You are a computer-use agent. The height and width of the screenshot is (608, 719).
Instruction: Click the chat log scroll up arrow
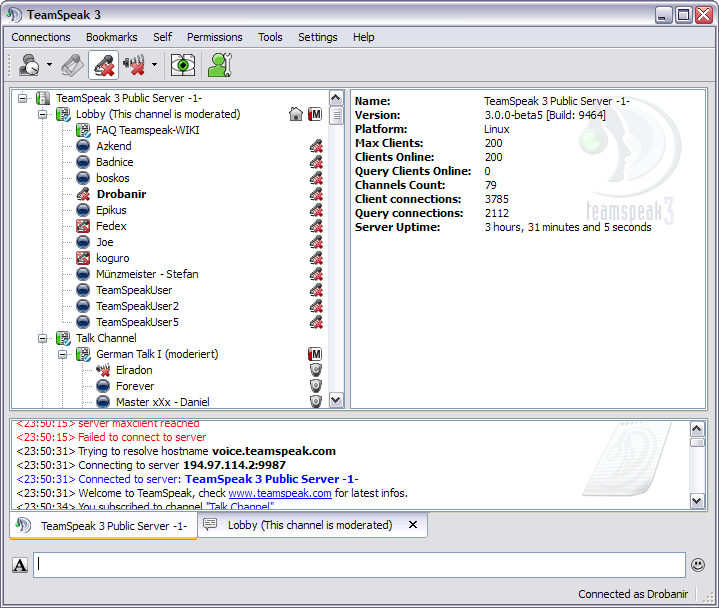697,429
